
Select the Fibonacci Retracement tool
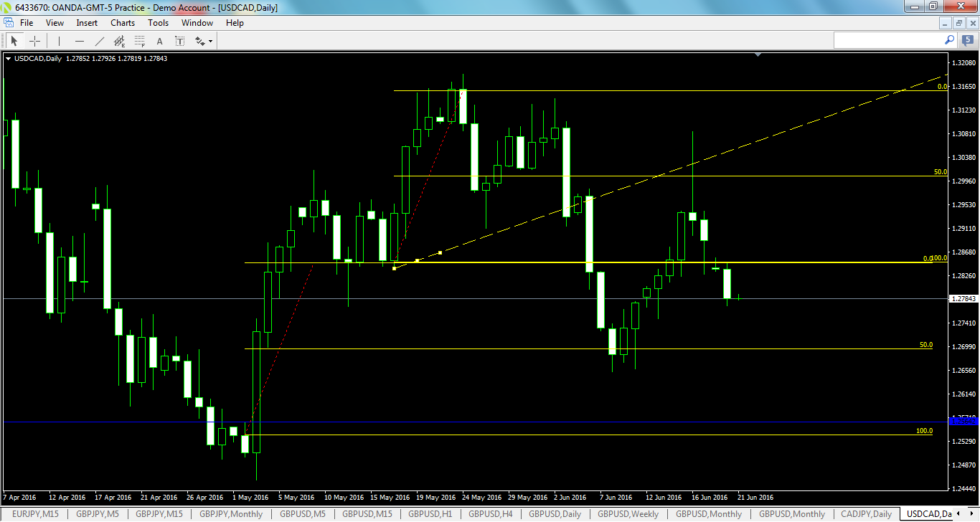(x=138, y=41)
